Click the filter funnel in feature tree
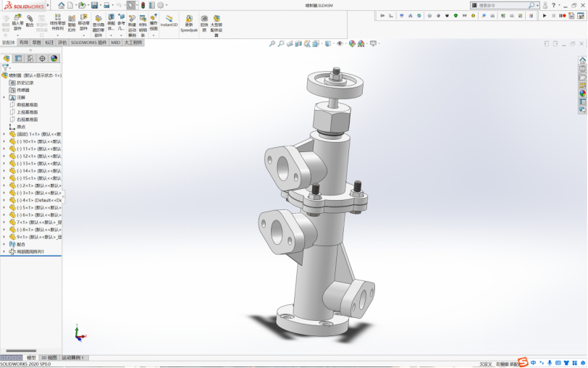Image resolution: width=588 pixels, height=368 pixels. pos(6,67)
